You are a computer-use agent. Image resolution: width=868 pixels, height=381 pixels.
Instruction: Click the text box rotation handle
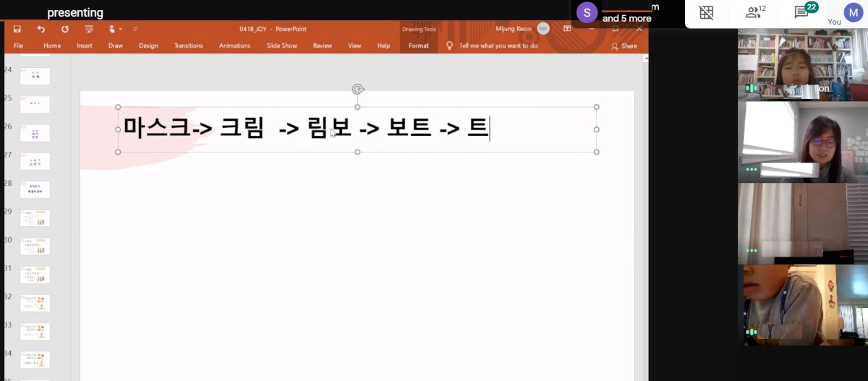point(357,90)
